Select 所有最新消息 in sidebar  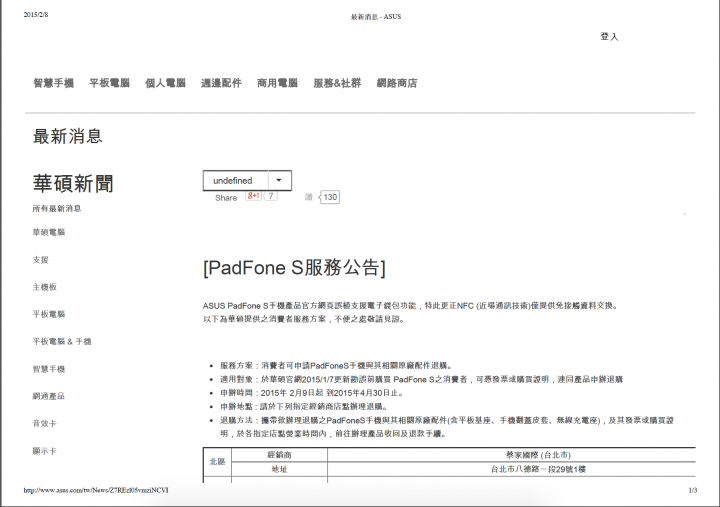[57, 208]
